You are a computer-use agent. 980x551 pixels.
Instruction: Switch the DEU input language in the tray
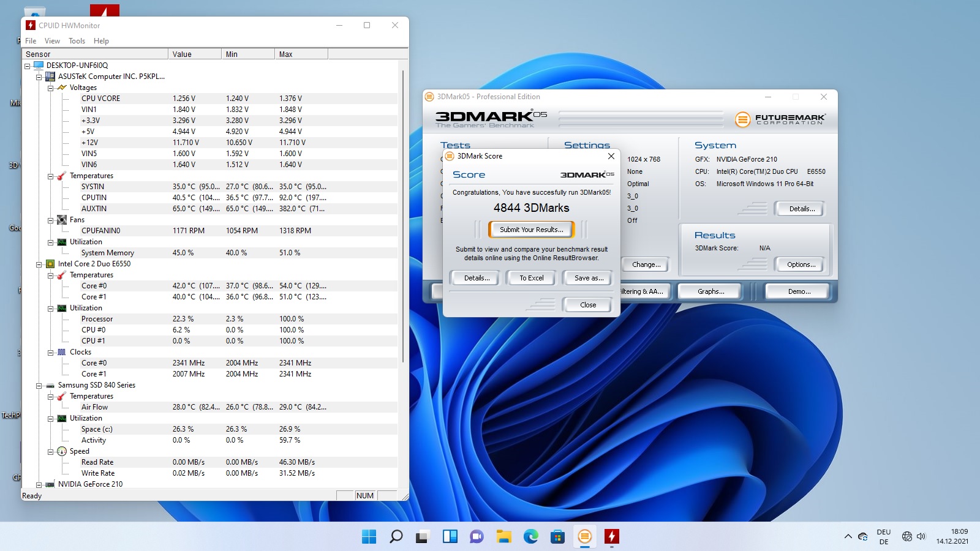point(883,537)
